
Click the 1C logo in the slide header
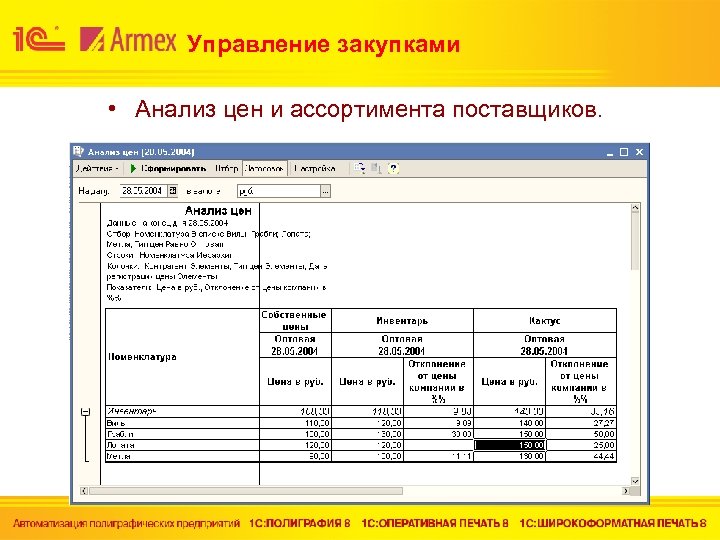pos(39,39)
